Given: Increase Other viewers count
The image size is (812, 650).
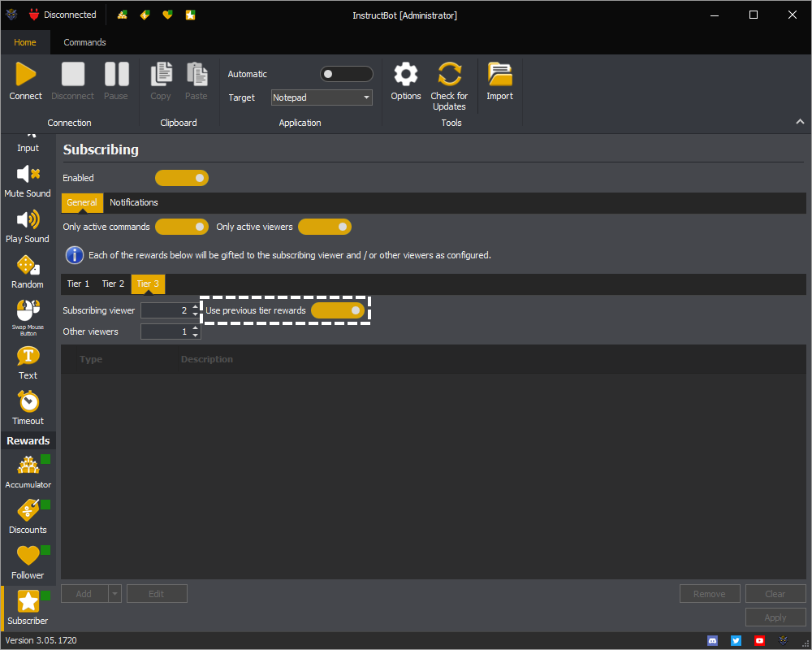Looking at the screenshot, I should point(195,327).
